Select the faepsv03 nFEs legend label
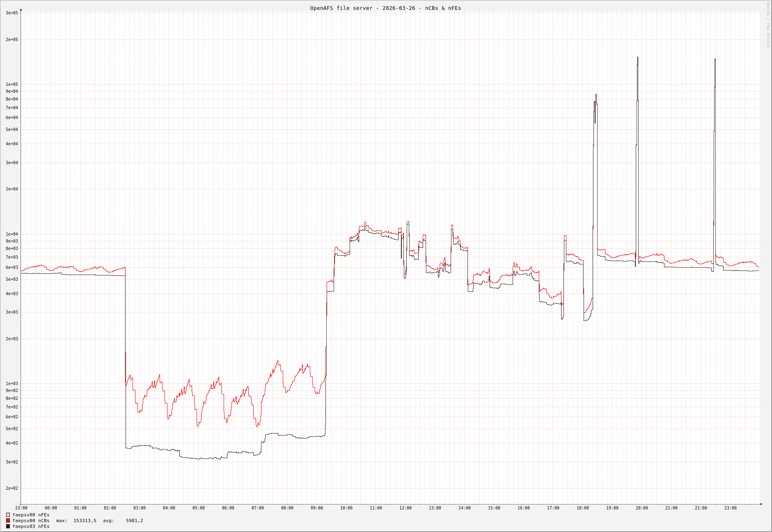Screen dimensions: 772x532 pyautogui.click(x=31, y=526)
